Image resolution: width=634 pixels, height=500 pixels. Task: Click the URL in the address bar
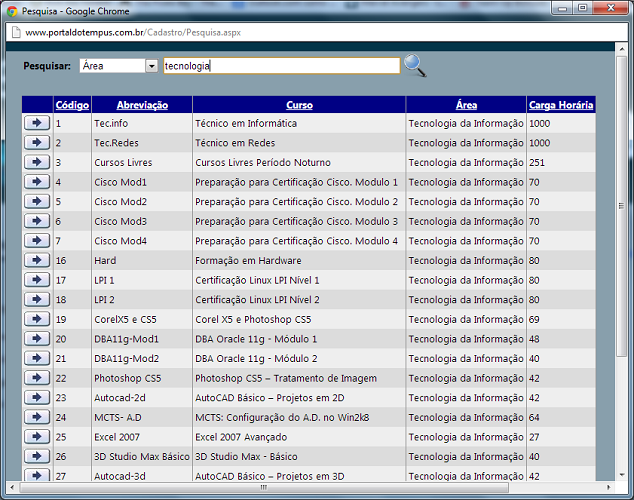coord(133,32)
